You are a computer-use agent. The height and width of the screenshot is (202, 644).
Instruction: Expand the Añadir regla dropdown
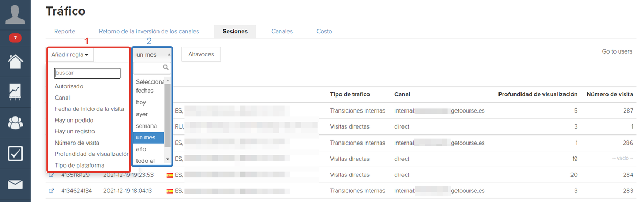point(70,55)
